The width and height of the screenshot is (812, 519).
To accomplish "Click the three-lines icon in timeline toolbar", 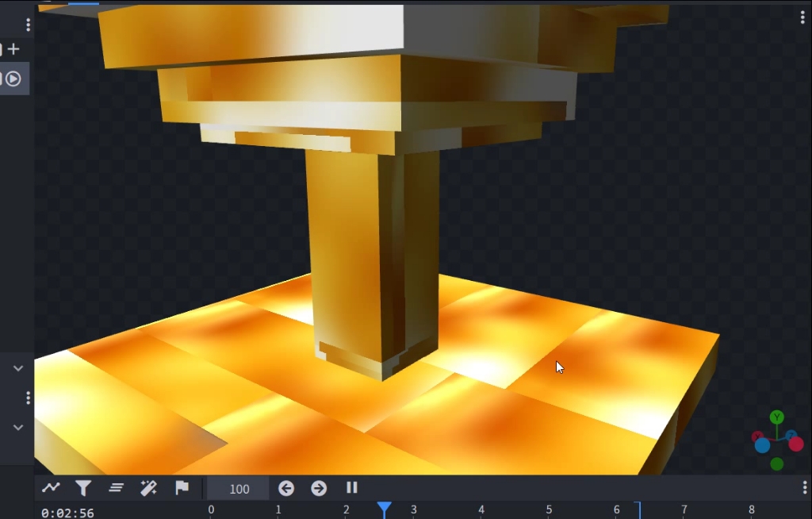I will [x=117, y=488].
